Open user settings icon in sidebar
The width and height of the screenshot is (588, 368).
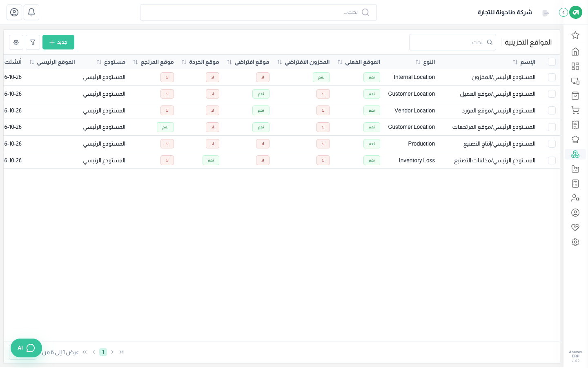tap(575, 198)
